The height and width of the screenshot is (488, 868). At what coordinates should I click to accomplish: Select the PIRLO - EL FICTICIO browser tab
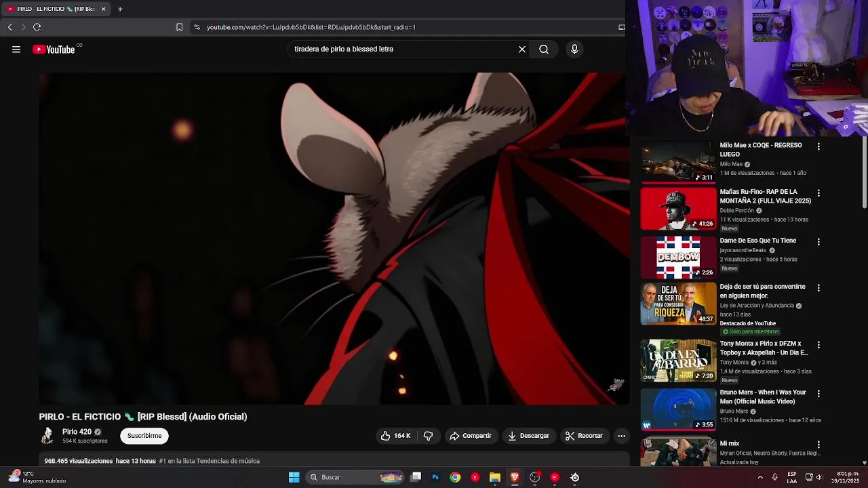coord(56,9)
